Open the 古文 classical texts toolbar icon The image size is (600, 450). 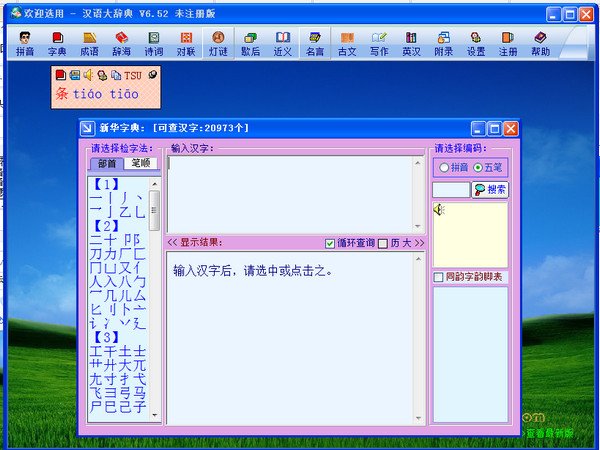[x=347, y=44]
